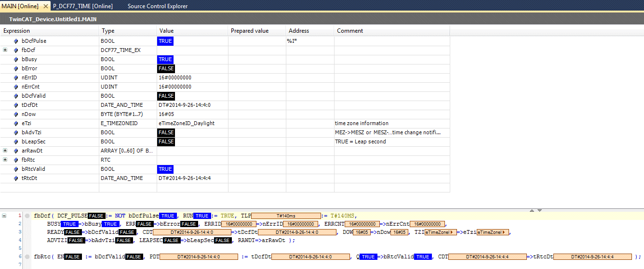
Task: Close the MAIN [Online] tab
Action: pos(46,6)
